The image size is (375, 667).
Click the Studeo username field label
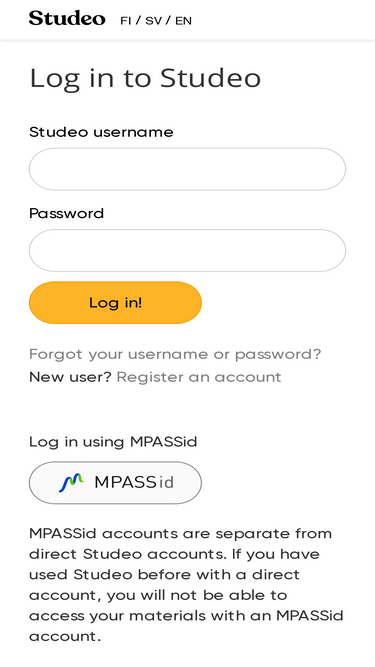[x=101, y=132]
